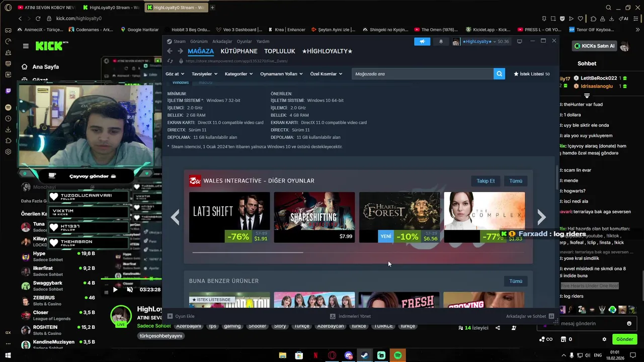
Task: Show more Opera bookmarks chevron
Action: pyautogui.click(x=636, y=30)
